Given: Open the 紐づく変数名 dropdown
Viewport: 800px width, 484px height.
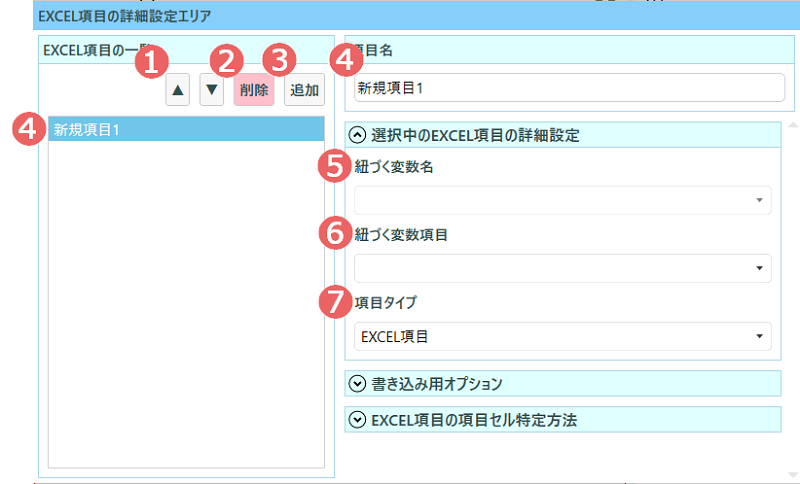Looking at the screenshot, I should point(563,200).
